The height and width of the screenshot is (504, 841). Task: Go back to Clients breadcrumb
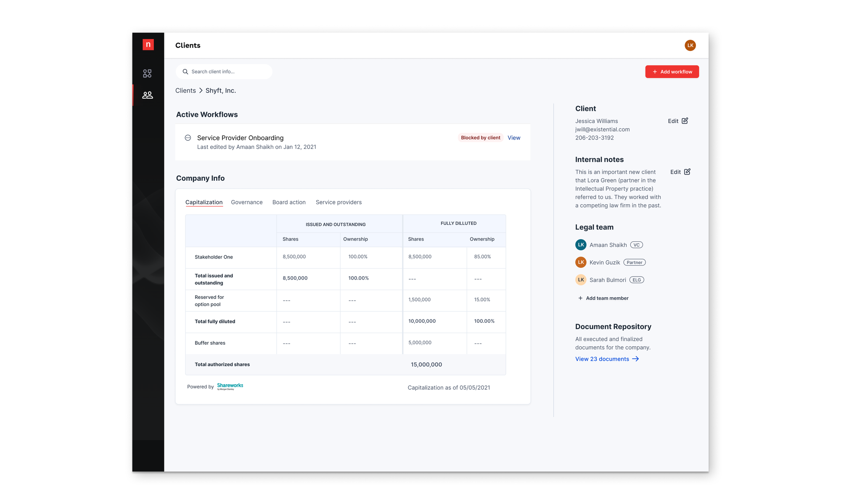[x=185, y=91]
